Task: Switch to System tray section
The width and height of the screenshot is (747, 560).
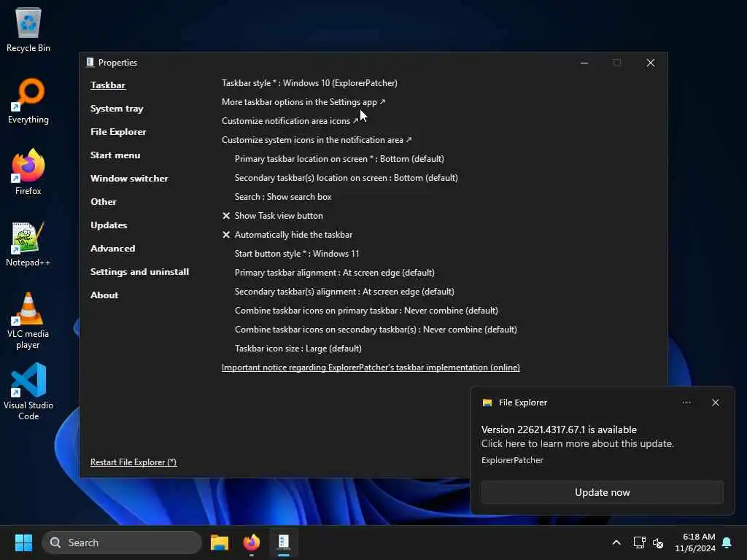Action: click(x=117, y=109)
